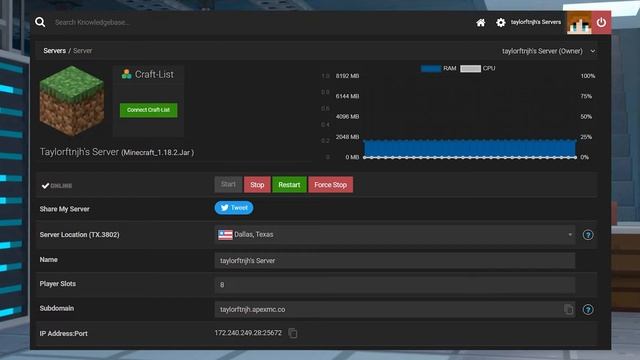Click the Force Stop button
640x360 pixels.
pyautogui.click(x=331, y=184)
